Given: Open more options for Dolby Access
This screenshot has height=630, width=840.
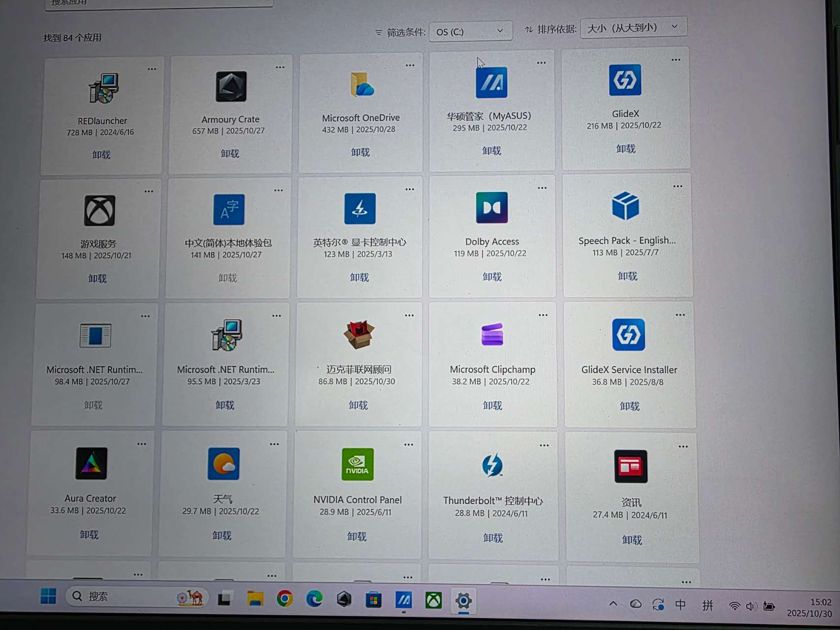Looking at the screenshot, I should pos(542,188).
